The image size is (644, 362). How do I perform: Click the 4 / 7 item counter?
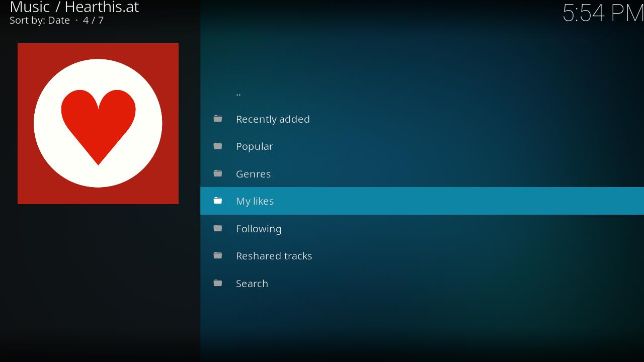(93, 20)
